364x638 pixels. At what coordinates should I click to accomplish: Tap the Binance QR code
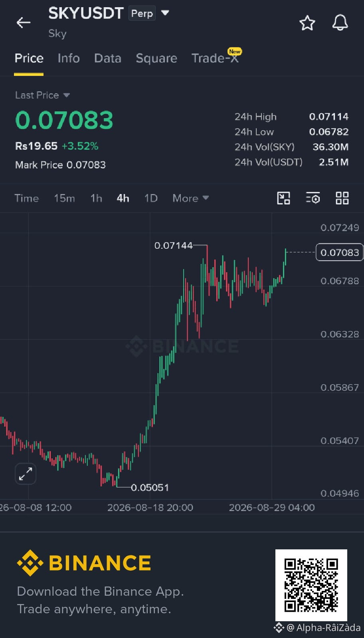(311, 585)
